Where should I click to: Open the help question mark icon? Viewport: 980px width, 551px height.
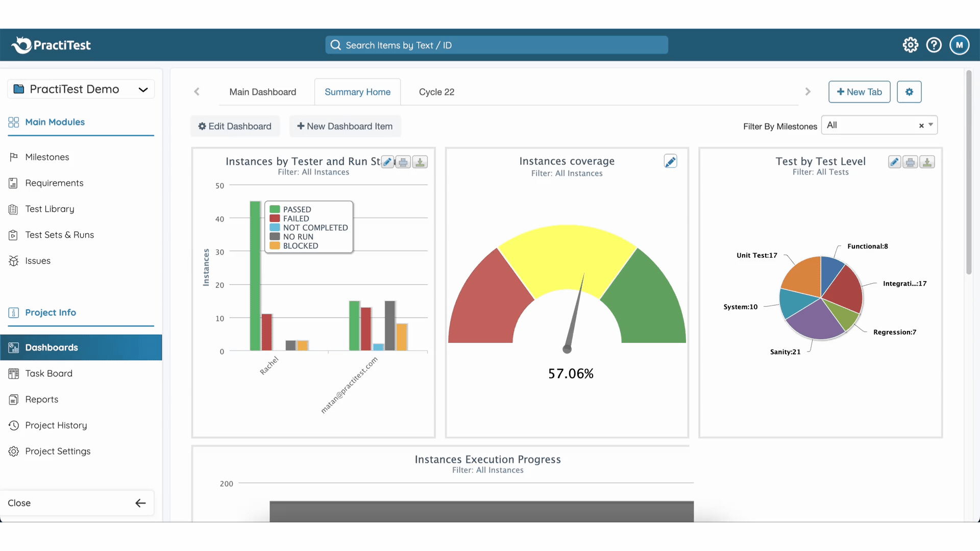[x=934, y=45]
